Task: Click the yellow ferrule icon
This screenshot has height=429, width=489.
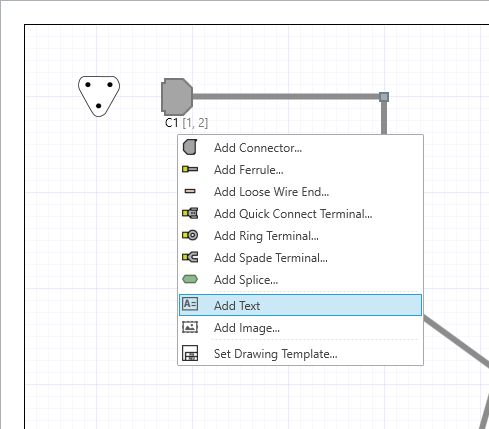Action: click(x=190, y=169)
